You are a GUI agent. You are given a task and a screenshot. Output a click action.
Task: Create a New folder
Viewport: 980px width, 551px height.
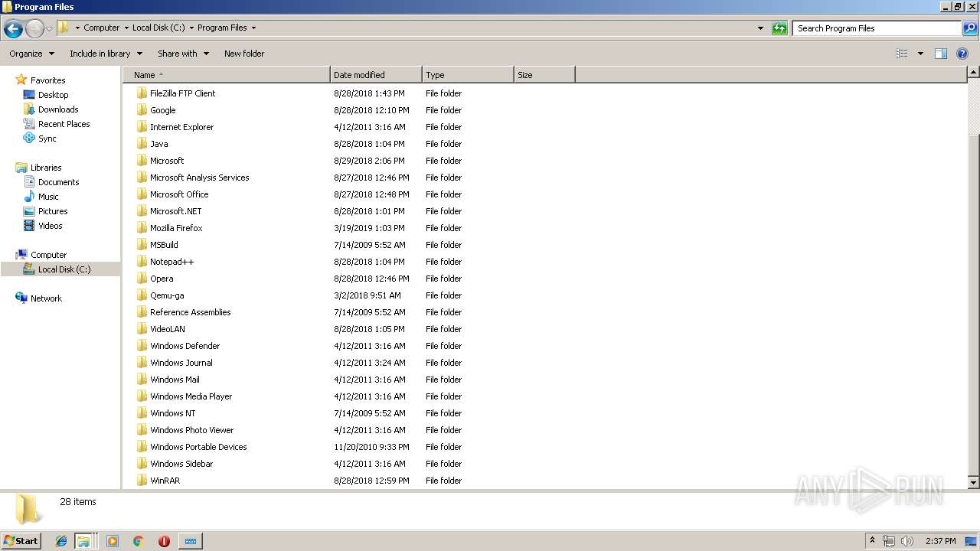pos(244,54)
